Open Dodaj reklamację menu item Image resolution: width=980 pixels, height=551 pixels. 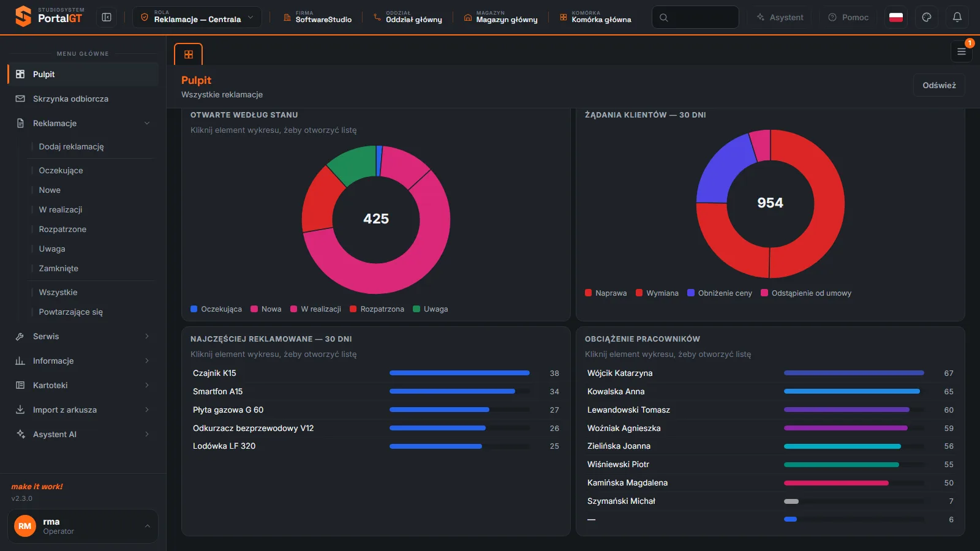71,146
